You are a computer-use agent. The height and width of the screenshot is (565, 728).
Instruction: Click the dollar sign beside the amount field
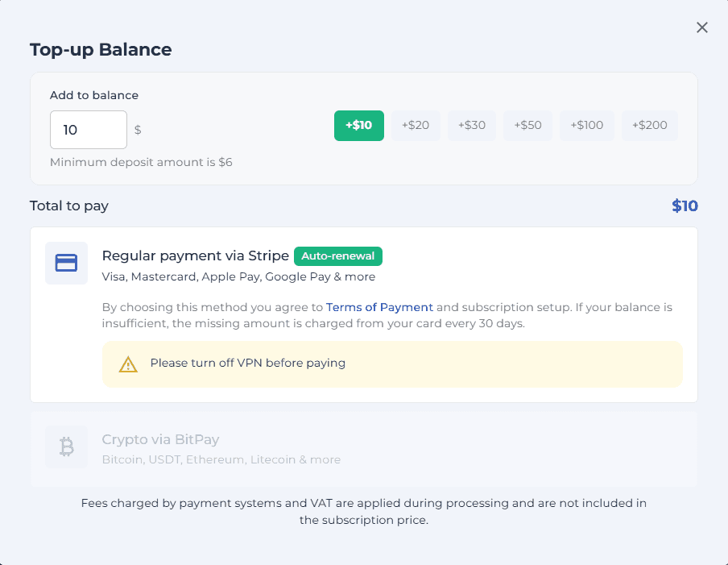(138, 130)
